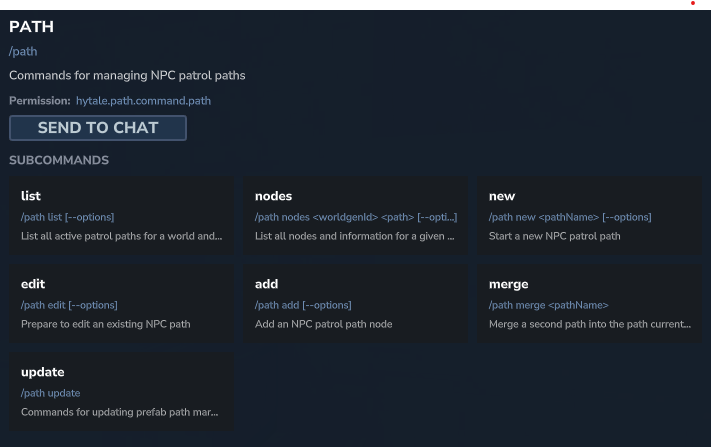Viewport: 711px width, 447px height.
Task: Click the "/path update" syntax text
Action: 50,393
